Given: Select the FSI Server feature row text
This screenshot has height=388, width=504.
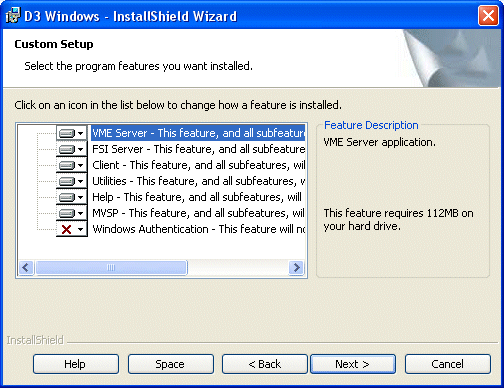Looking at the screenshot, I should (x=198, y=149).
